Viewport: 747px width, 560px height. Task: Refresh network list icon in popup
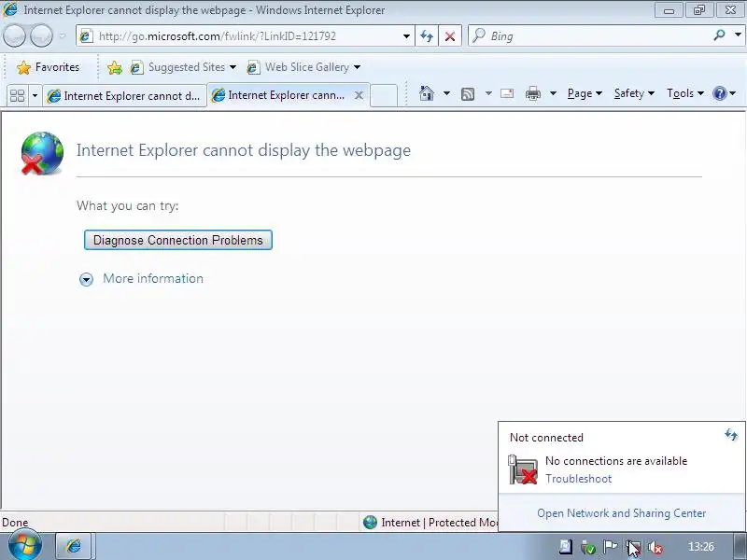[x=731, y=435]
